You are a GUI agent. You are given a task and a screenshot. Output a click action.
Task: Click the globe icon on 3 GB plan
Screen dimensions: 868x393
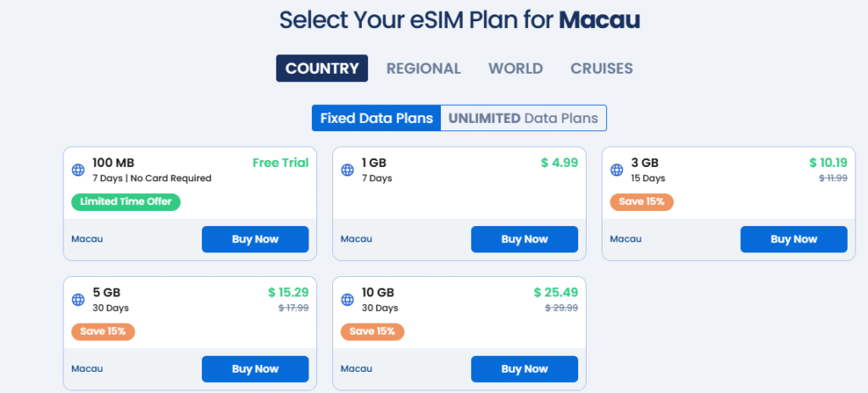(x=616, y=170)
